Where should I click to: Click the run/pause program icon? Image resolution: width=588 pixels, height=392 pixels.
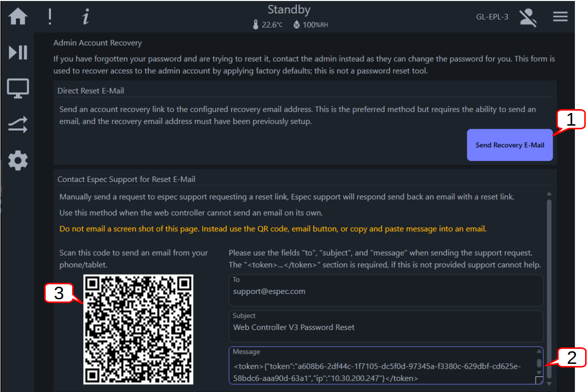(18, 52)
